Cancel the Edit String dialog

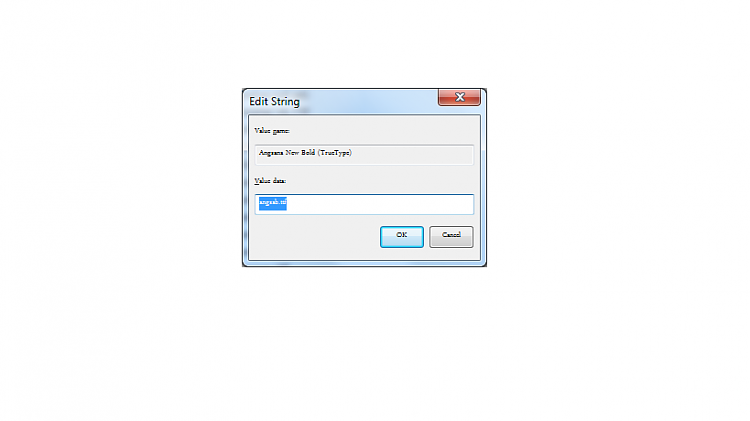pyautogui.click(x=451, y=237)
